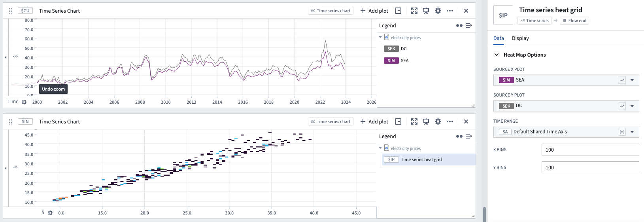Open the Time Range dropdown
This screenshot has height=222, width=644.
click(632, 132)
